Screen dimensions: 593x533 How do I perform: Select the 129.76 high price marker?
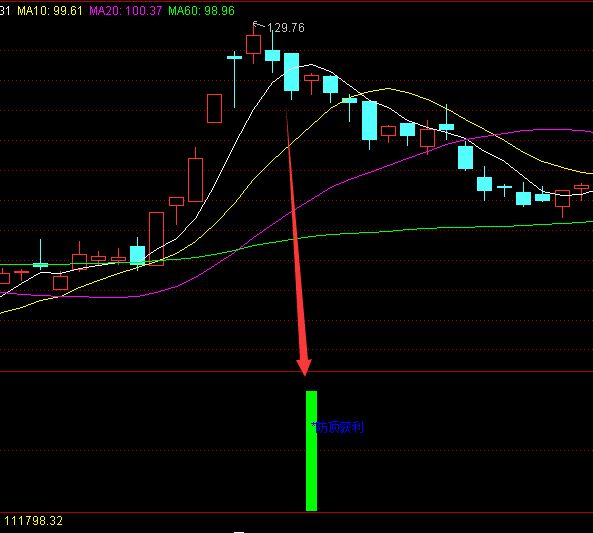pos(286,28)
